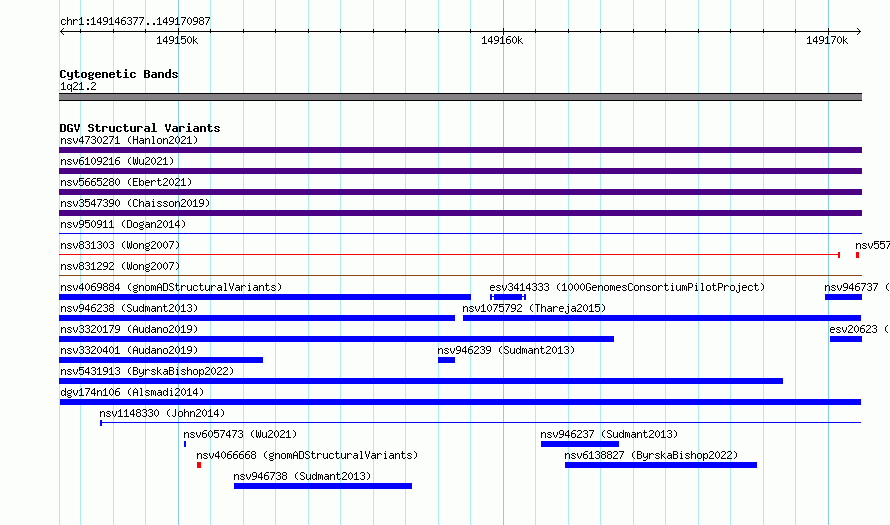The image size is (890, 525).
Task: Click the blue bar for nsv946738 (Sudmant2013)
Action: pos(323,486)
